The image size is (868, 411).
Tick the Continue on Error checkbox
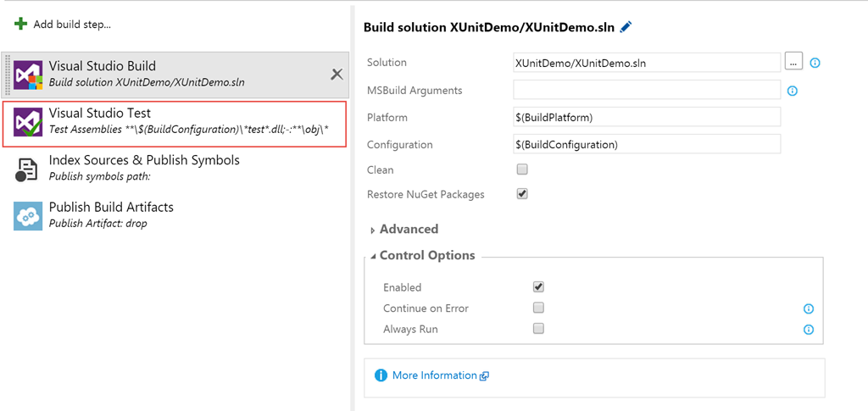click(538, 307)
